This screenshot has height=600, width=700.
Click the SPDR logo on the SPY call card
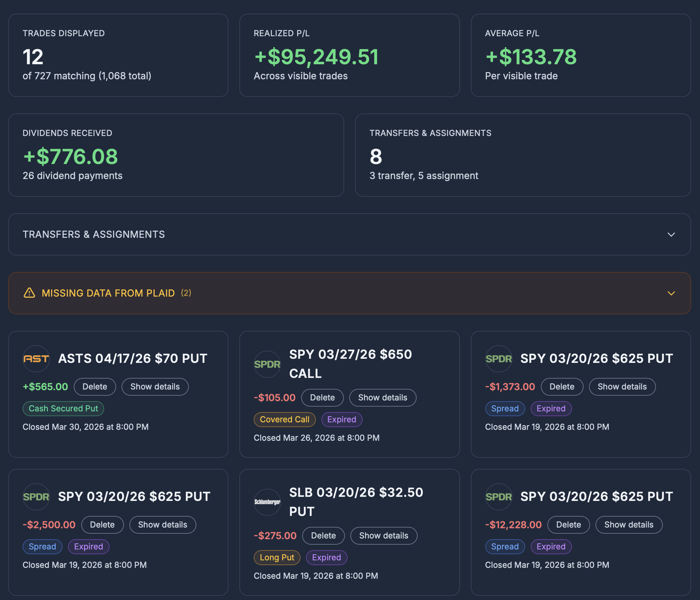point(267,364)
